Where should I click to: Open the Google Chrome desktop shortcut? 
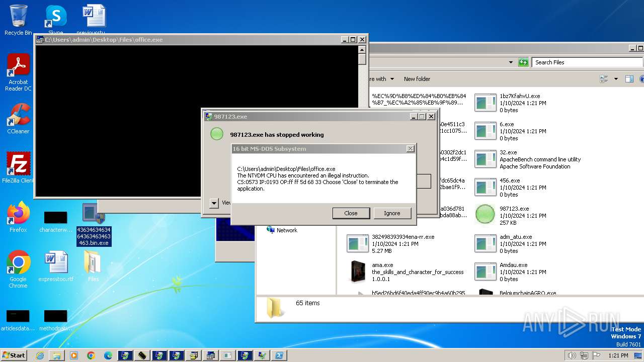click(18, 269)
